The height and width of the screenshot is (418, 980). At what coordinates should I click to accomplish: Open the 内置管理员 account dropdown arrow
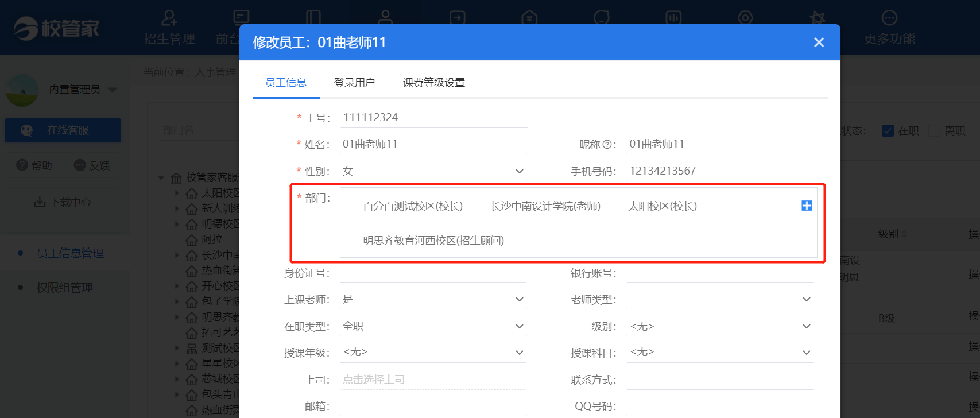[113, 90]
